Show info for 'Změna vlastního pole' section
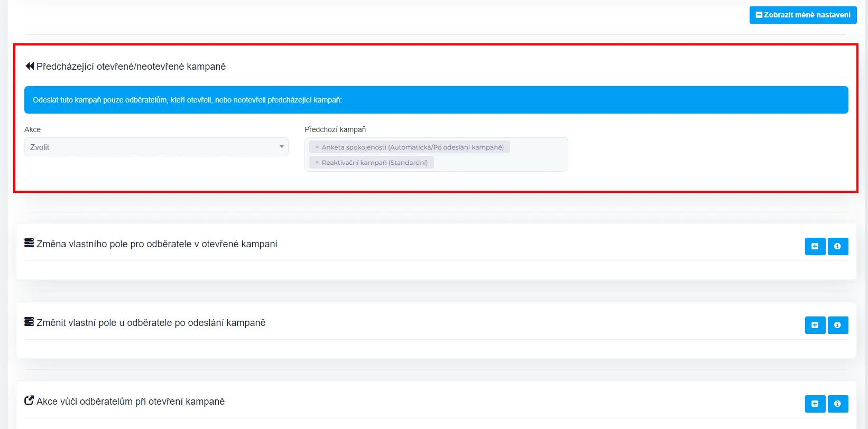This screenshot has height=429, width=868. point(837,246)
